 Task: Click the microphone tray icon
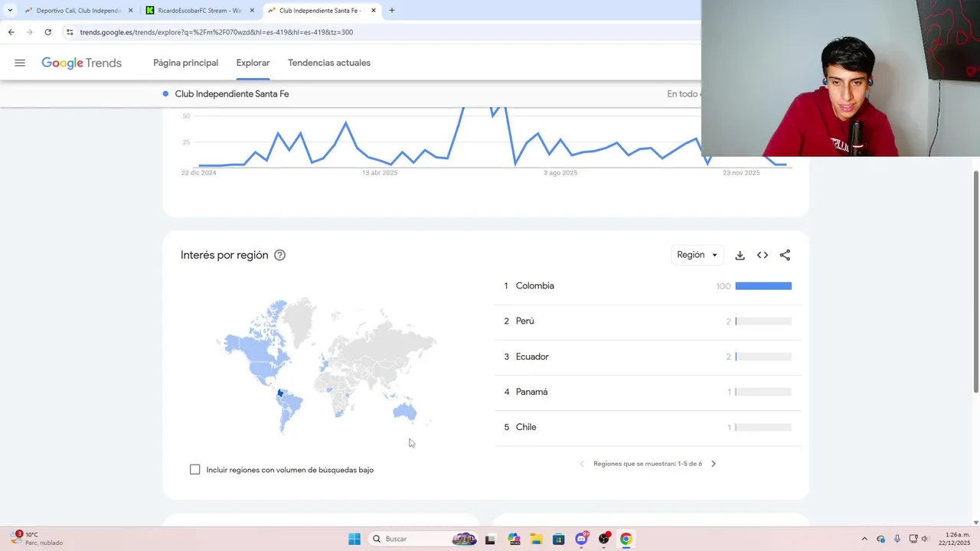point(897,539)
